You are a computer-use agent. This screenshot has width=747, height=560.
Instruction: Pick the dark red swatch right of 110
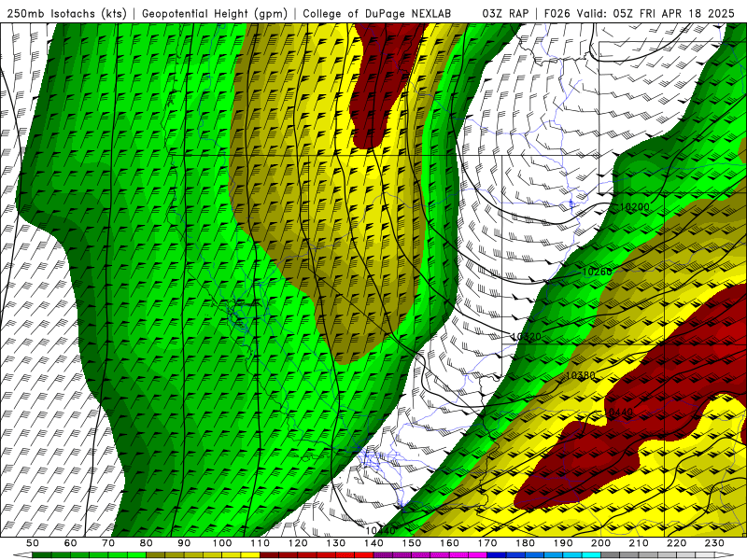(x=269, y=555)
